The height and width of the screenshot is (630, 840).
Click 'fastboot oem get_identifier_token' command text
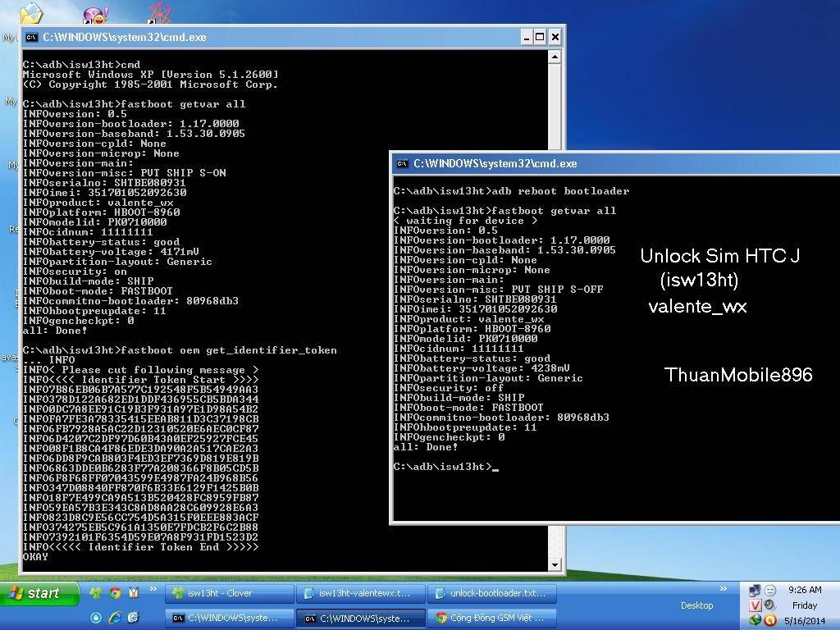tap(230, 349)
